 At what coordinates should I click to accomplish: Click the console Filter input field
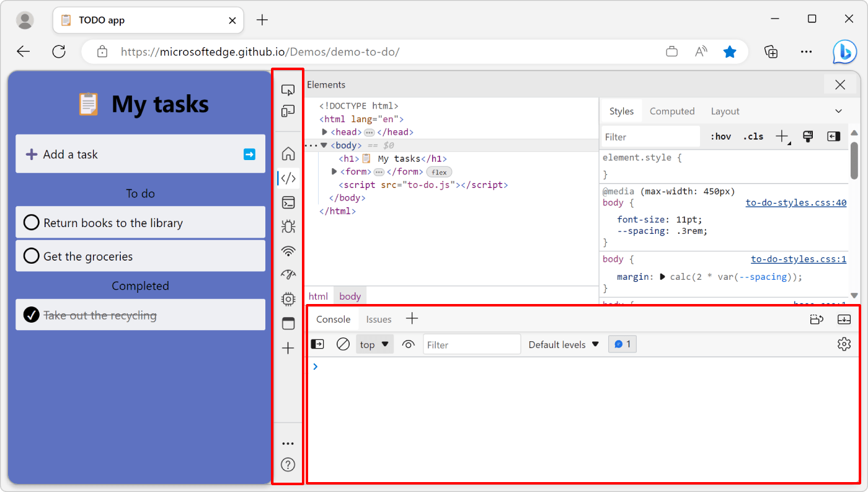coord(471,344)
